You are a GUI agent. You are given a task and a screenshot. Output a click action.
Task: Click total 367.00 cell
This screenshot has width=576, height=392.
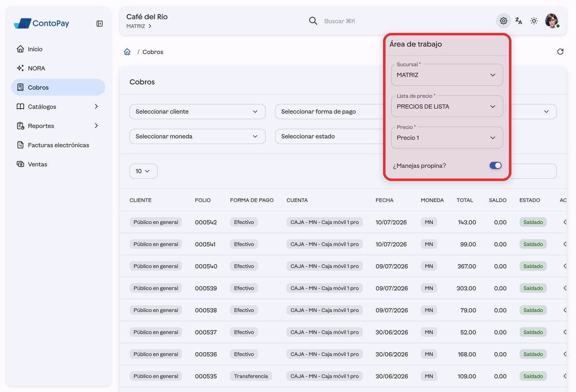(x=467, y=266)
